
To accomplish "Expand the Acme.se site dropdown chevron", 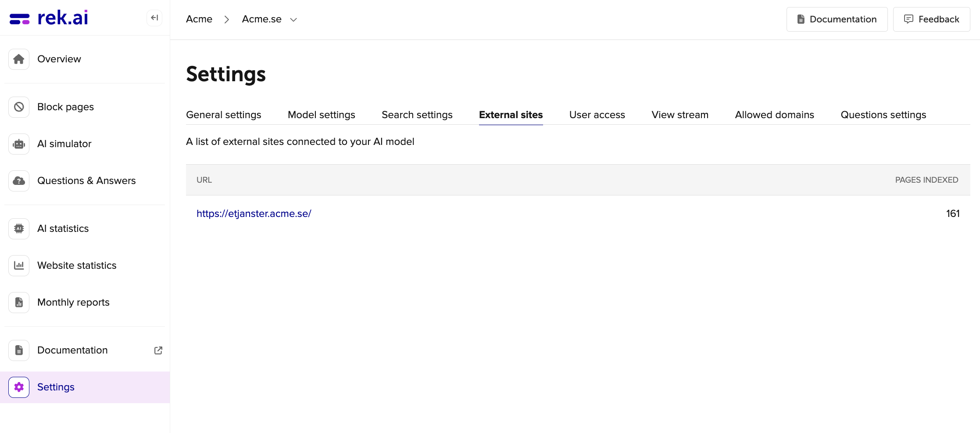I will click(293, 19).
